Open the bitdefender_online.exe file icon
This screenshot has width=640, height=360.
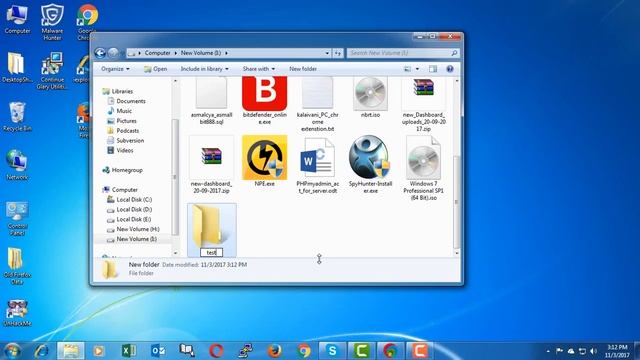click(264, 93)
